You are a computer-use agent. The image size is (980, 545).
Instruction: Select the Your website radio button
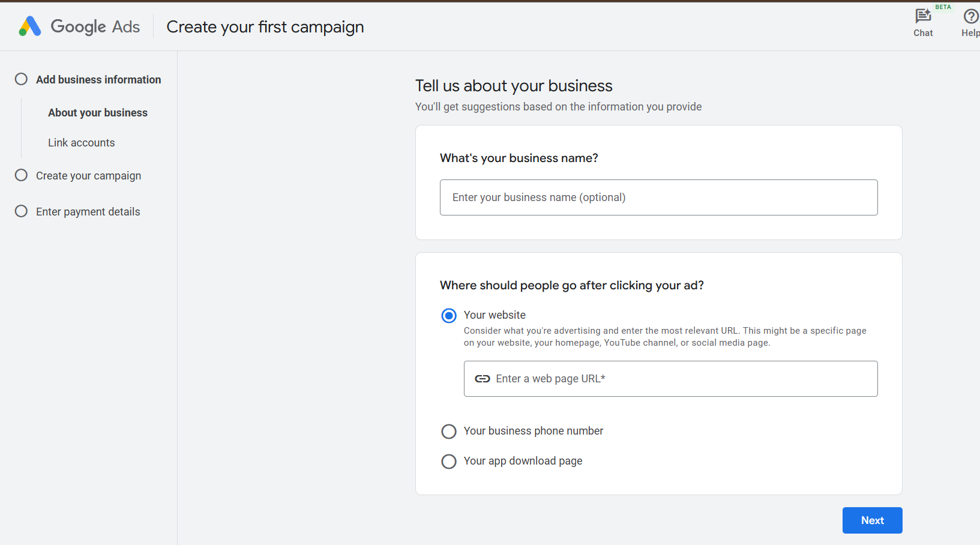tap(449, 316)
